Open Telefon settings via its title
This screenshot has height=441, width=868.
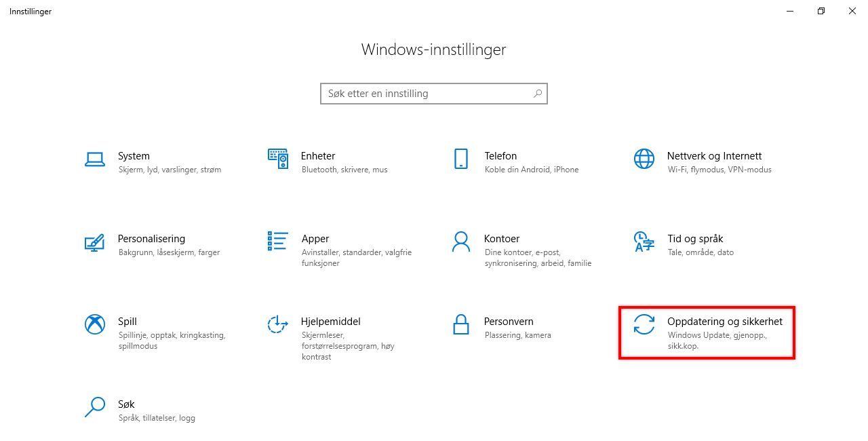500,156
